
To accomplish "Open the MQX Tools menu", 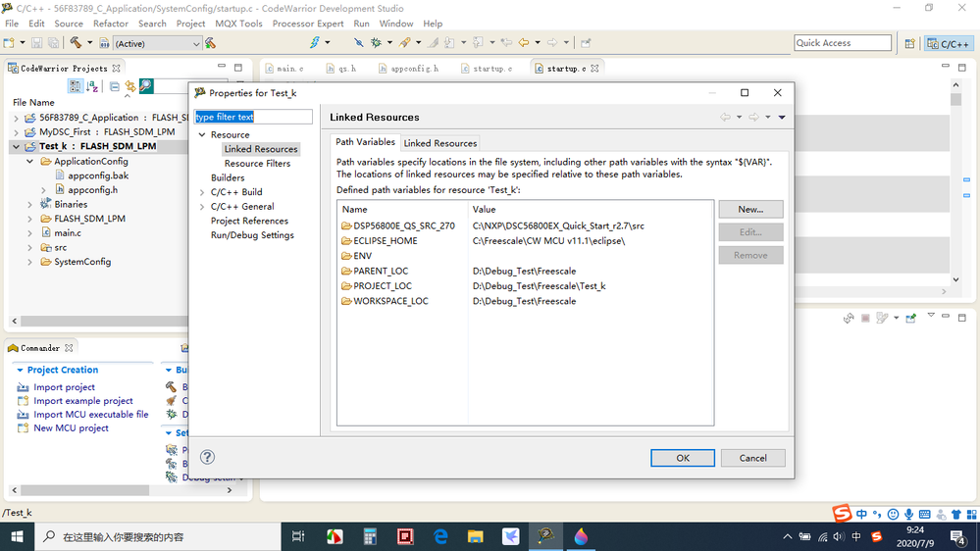I will coord(238,24).
